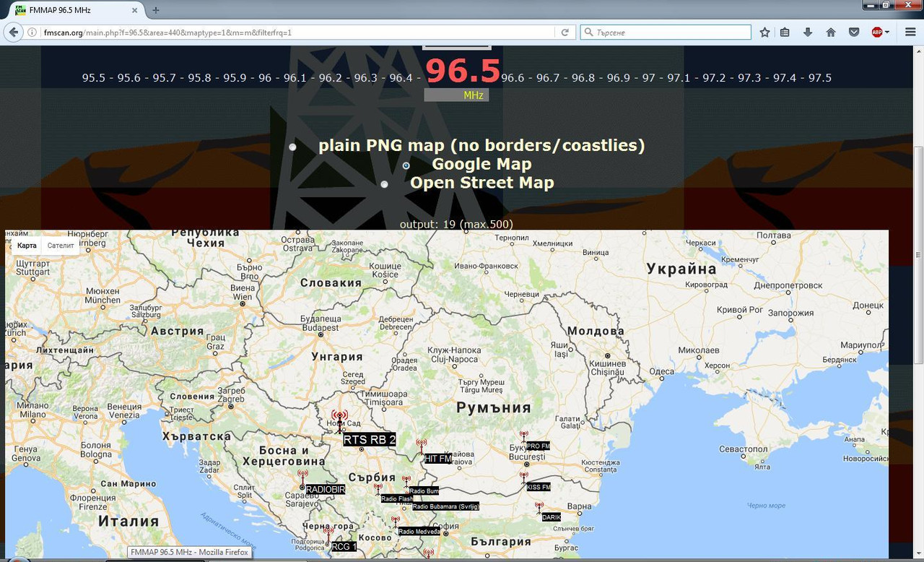Click the RTS RB 2 station label
Image resolution: width=924 pixels, height=562 pixels.
point(370,440)
